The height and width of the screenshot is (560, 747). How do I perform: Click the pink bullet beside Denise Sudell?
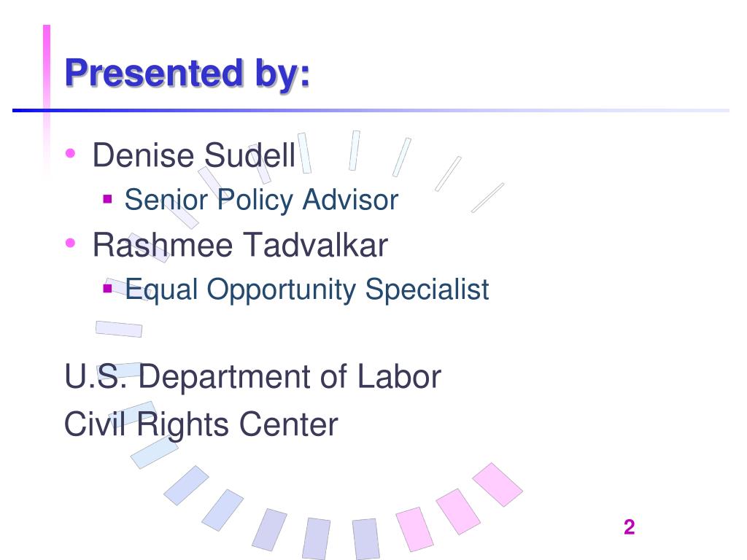[71, 153]
